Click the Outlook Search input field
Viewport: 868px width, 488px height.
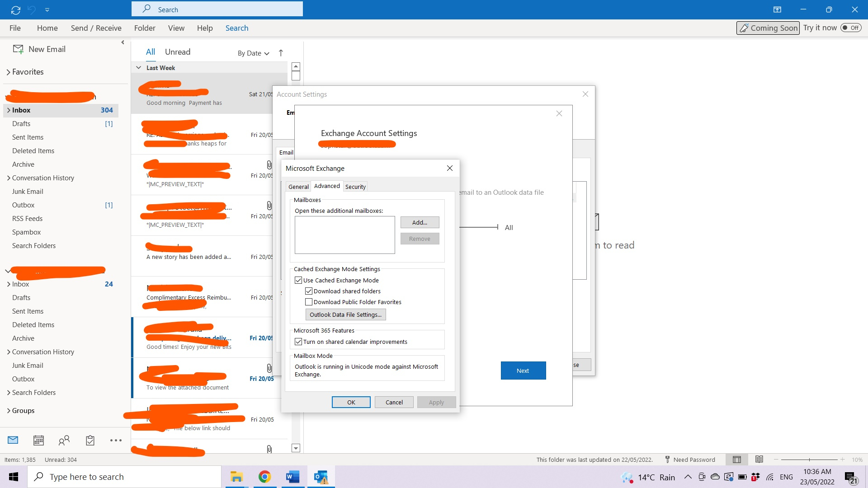[217, 9]
